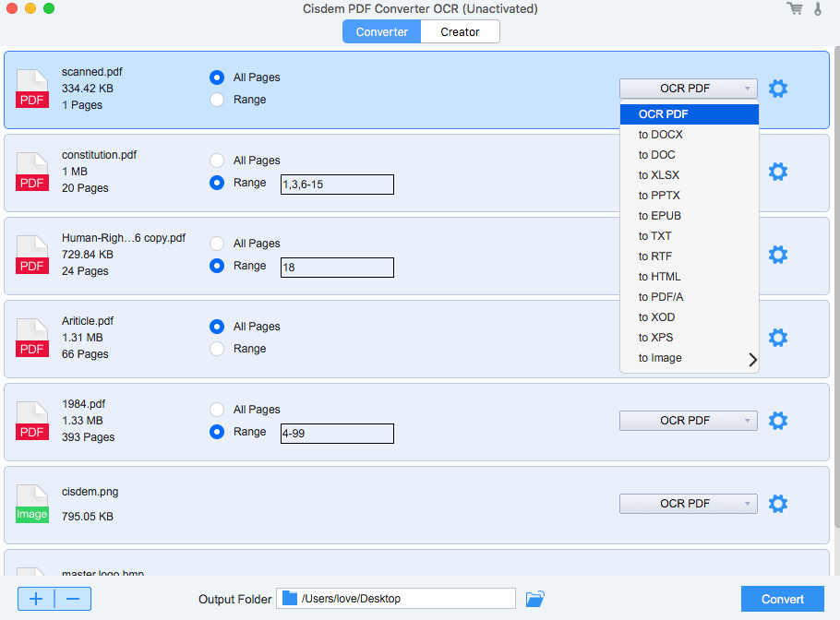The image size is (840, 620).
Task: Select Range option for Ariticle.pdf
Action: 217,349
